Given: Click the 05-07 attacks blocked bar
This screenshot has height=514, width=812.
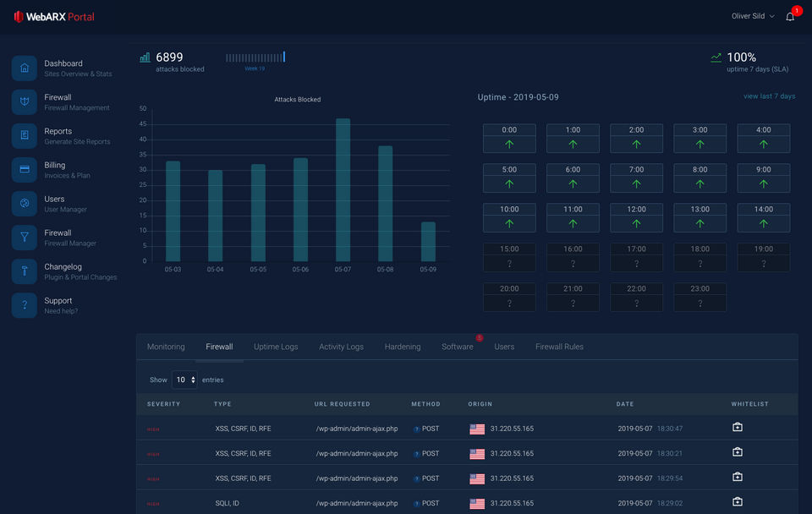Looking at the screenshot, I should coord(343,190).
